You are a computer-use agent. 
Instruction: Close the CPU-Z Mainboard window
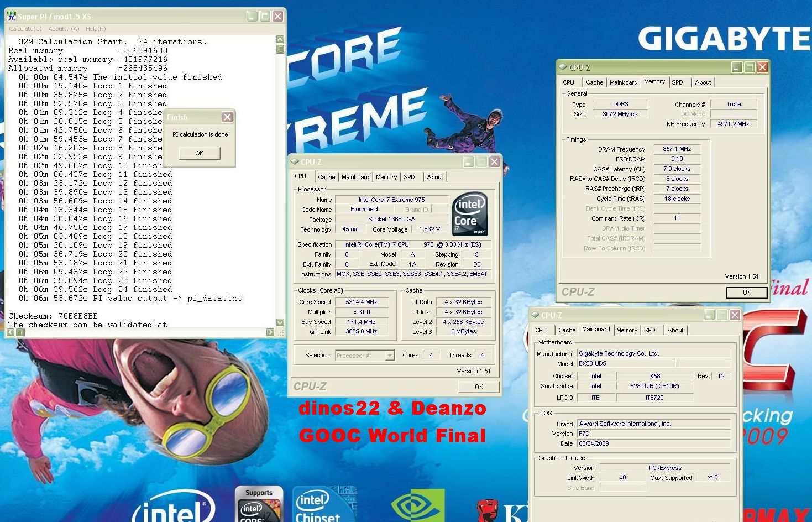click(x=735, y=315)
